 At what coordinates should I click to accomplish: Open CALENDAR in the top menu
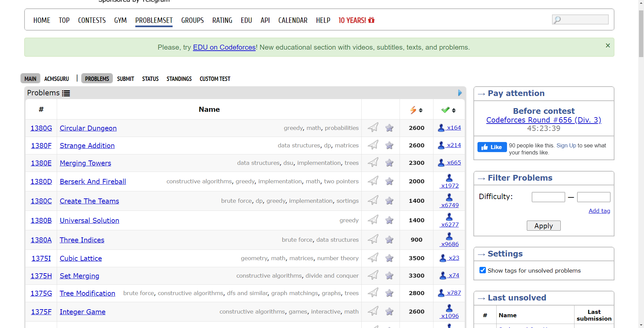[x=293, y=20]
